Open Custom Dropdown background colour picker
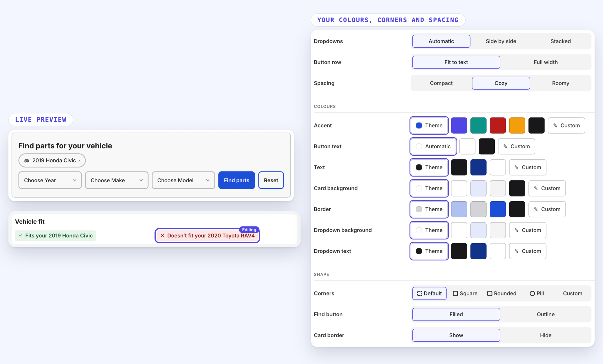Screen dimensions: 603x364 pos(528,230)
